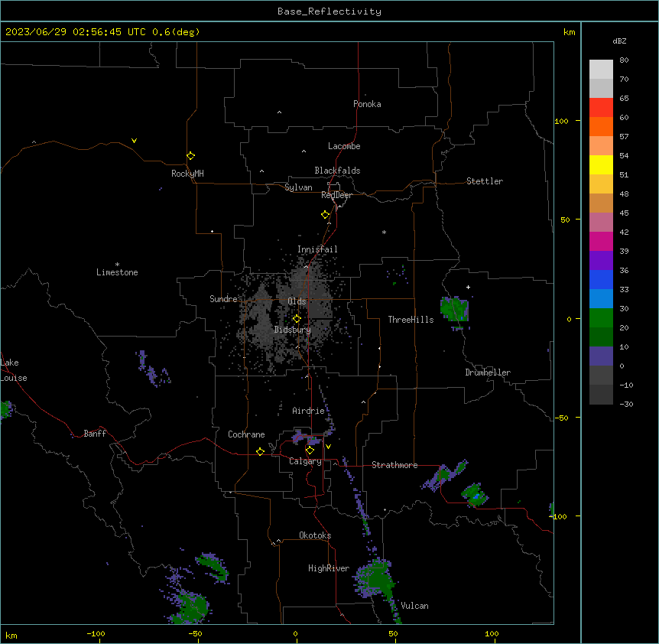Image resolution: width=659 pixels, height=644 pixels.
Task: Click the asterisk marker east of Innisfail
Action: click(384, 232)
